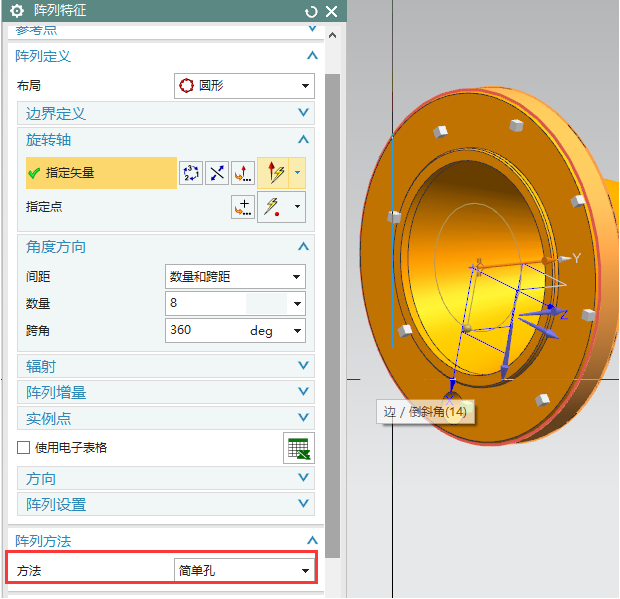
Task: Open the point dialog icon
Action: click(x=242, y=207)
